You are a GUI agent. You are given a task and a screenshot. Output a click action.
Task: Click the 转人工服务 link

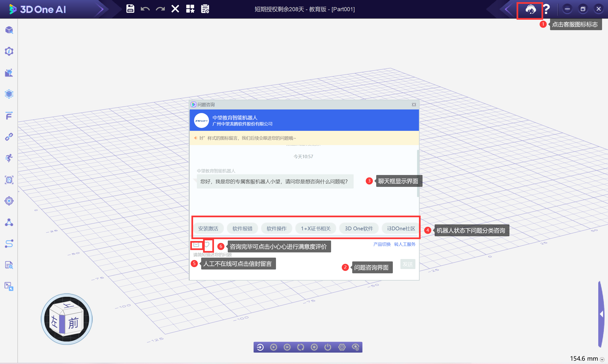pos(405,244)
